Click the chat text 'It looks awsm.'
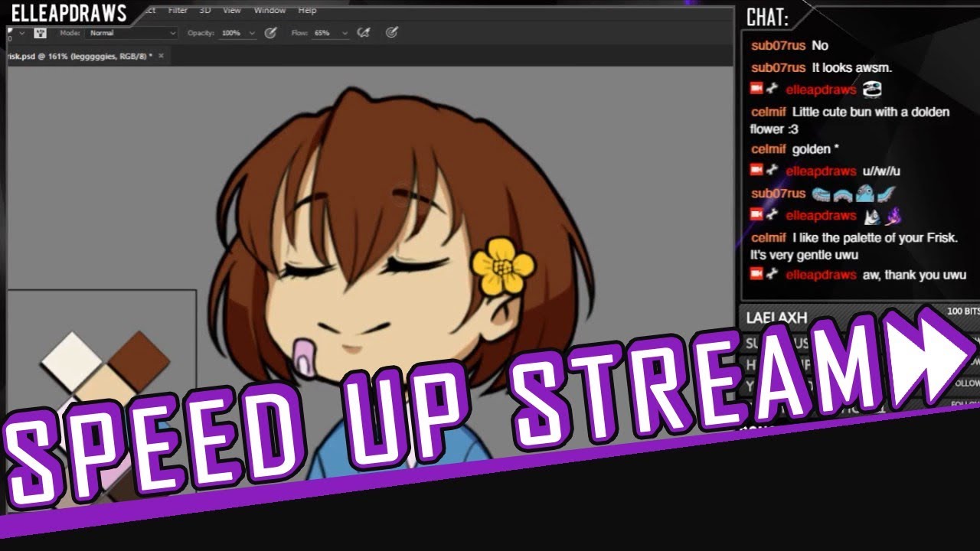 click(851, 68)
